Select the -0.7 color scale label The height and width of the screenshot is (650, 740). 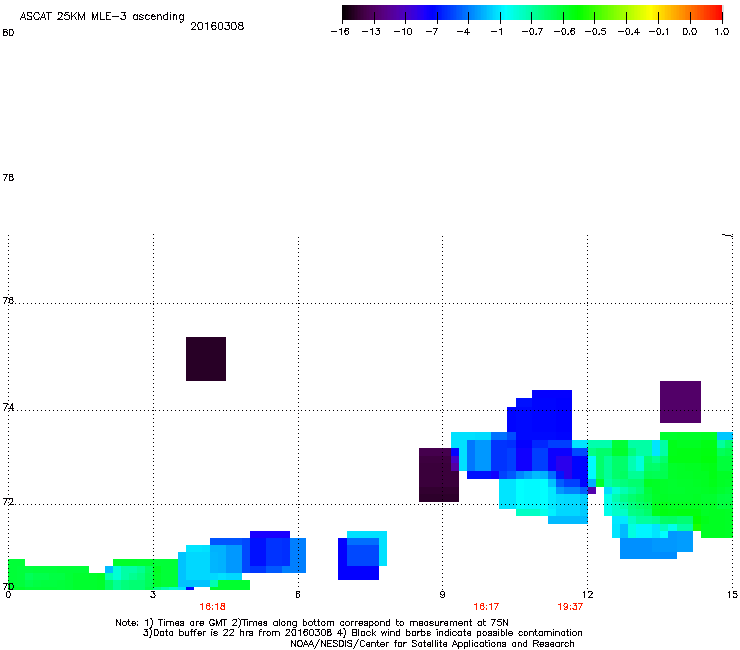532,32
